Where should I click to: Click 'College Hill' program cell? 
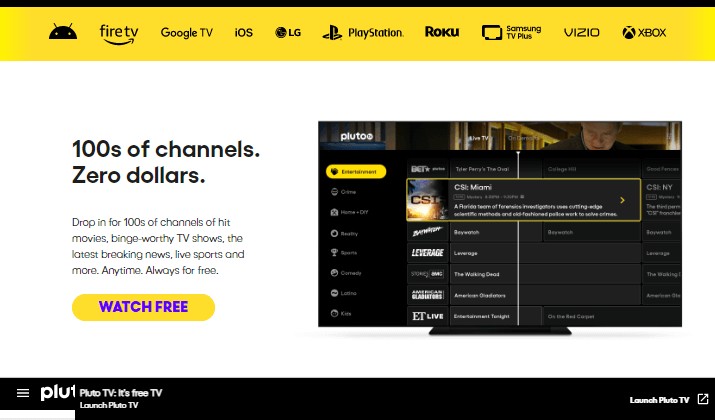pos(592,169)
